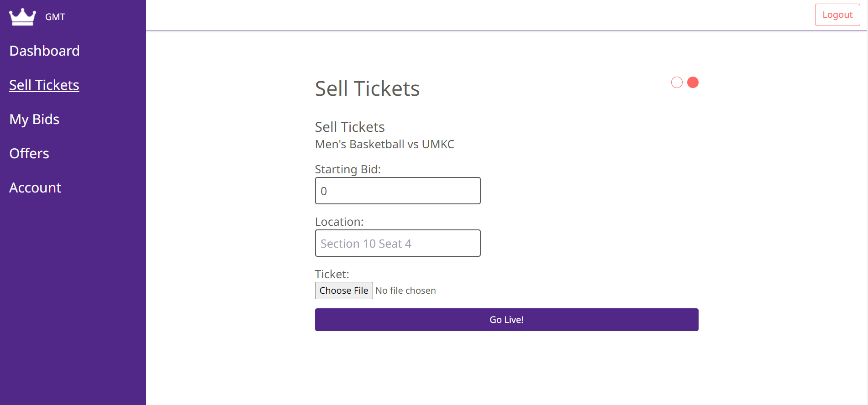Navigate to the Account page
The height and width of the screenshot is (405, 868).
pos(35,187)
